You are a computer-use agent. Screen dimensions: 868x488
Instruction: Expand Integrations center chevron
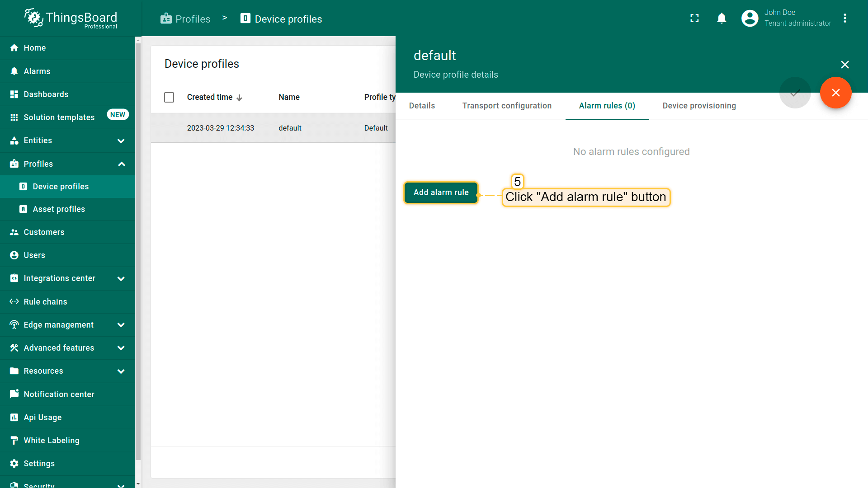[121, 278]
